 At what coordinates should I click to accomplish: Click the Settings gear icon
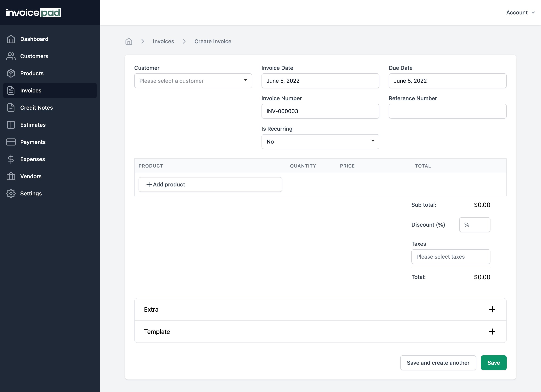(11, 193)
